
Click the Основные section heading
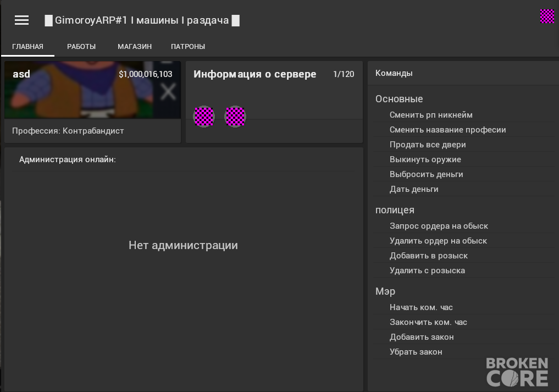click(x=399, y=99)
